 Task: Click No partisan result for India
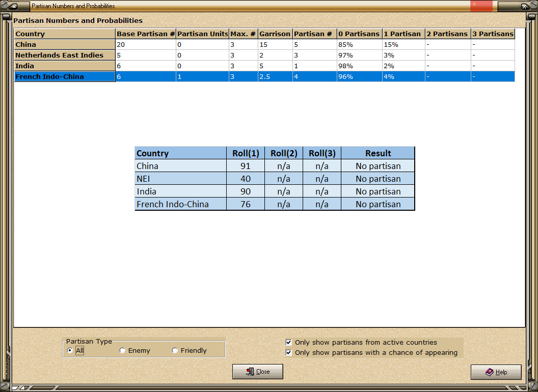pos(378,191)
